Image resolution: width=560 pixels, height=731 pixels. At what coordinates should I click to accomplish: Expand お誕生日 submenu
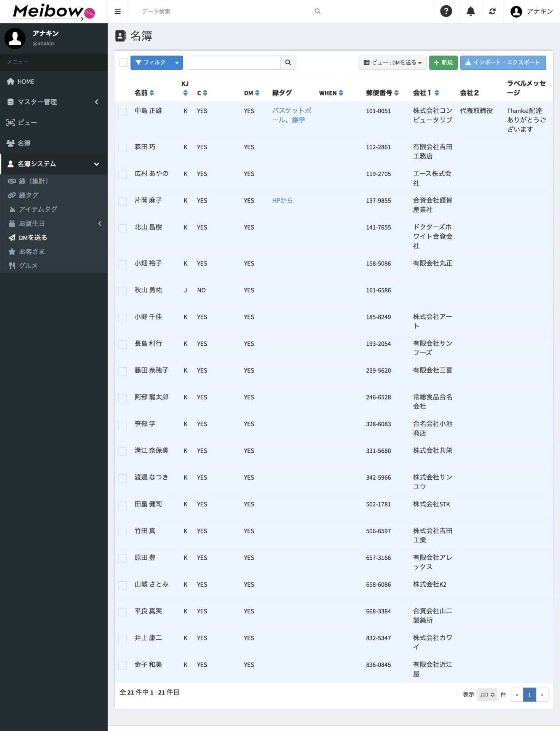click(54, 223)
